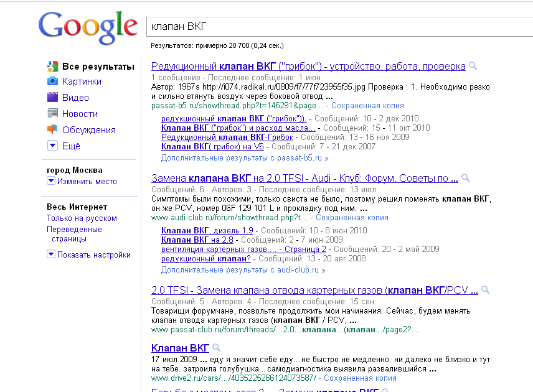Open the Картинки camera icon
533x392 pixels.
[x=52, y=81]
